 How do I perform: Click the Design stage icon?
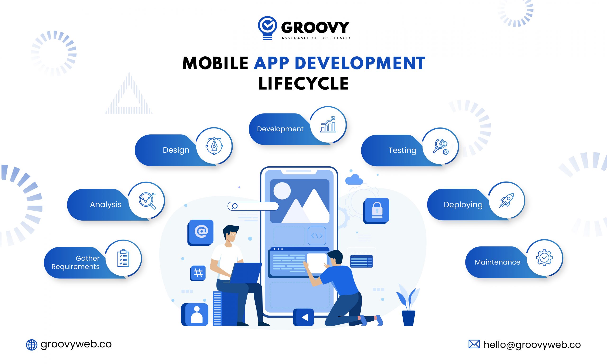(x=213, y=146)
